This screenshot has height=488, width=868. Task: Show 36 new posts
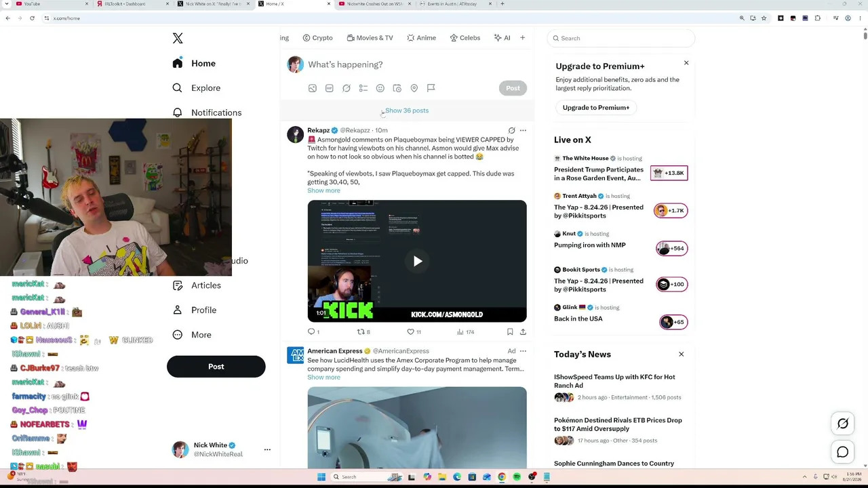(407, 110)
